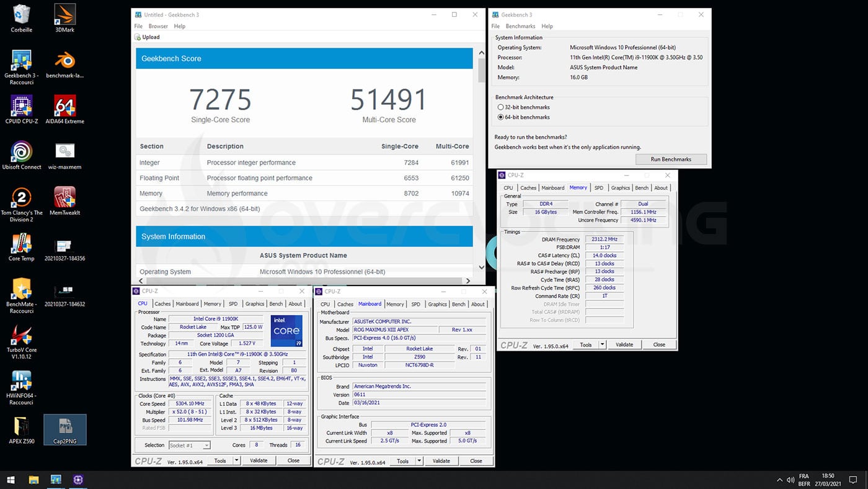Open the Windows Start menu
The image size is (868, 489).
click(11, 480)
